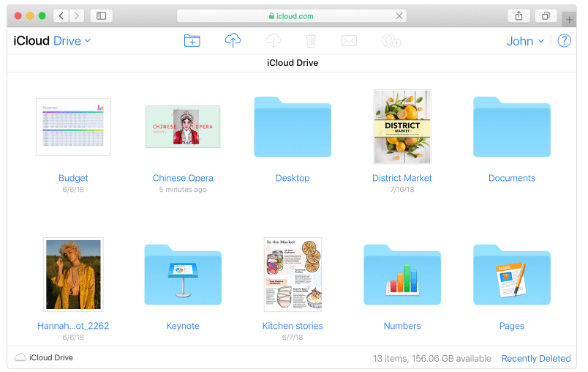Viewport: 588px width, 372px height.
Task: Toggle the Safari sidebar button
Action: (101, 16)
